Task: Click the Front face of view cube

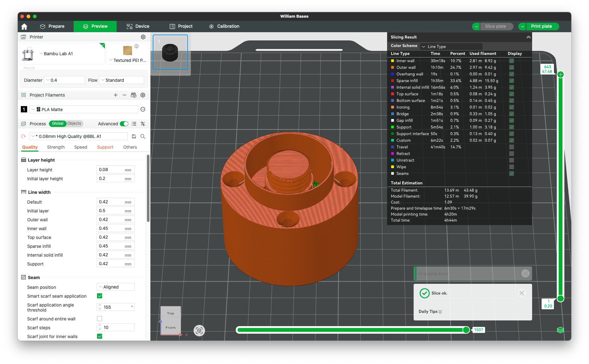Action: tap(171, 327)
